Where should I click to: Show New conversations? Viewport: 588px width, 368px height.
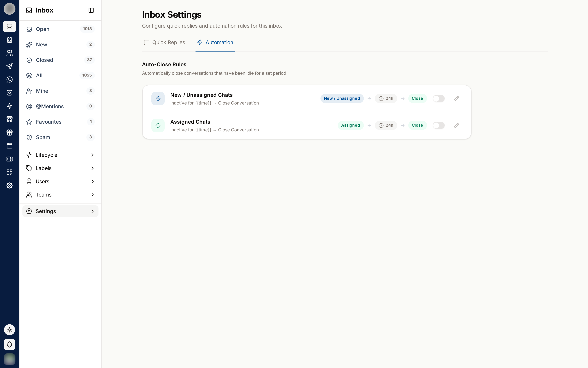coord(60,45)
